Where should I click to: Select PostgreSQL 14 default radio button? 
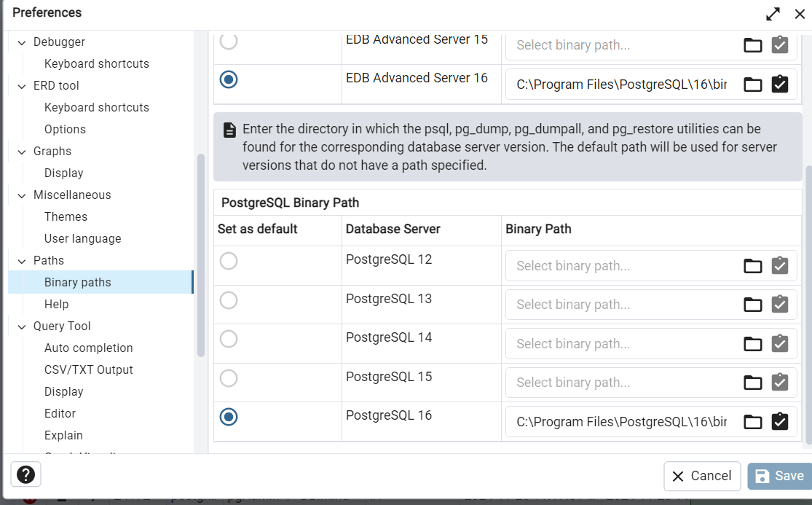point(229,339)
